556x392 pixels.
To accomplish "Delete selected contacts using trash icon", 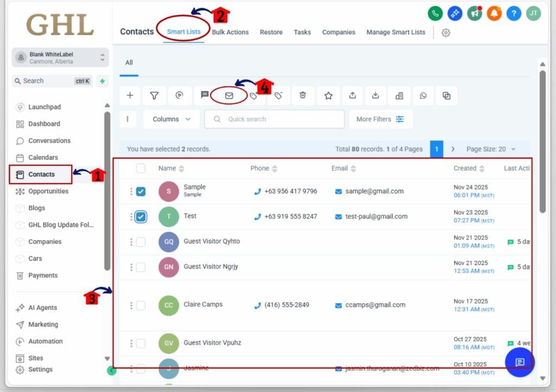I will (x=303, y=95).
